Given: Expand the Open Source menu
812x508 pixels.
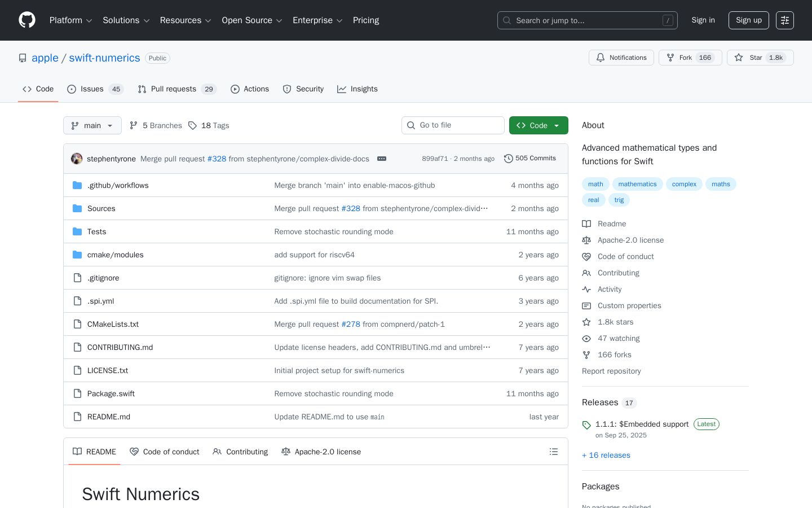Looking at the screenshot, I should coord(252,20).
